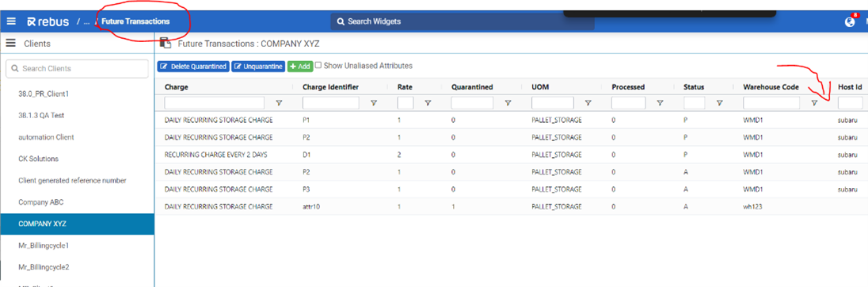Click the Status filter text box
The width and height of the screenshot is (868, 287).
click(x=695, y=103)
